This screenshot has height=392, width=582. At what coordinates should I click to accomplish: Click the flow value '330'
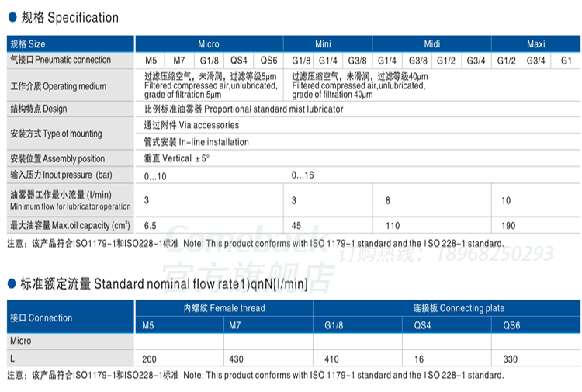[511, 359]
